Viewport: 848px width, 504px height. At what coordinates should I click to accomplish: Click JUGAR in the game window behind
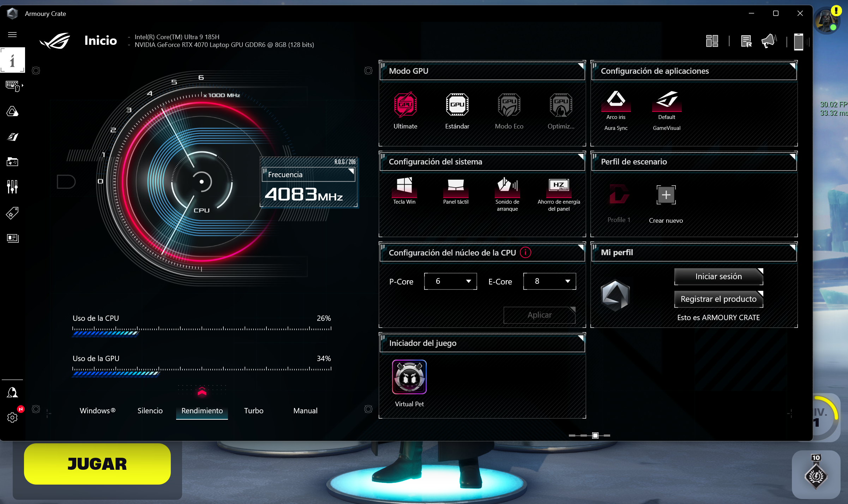point(97,464)
